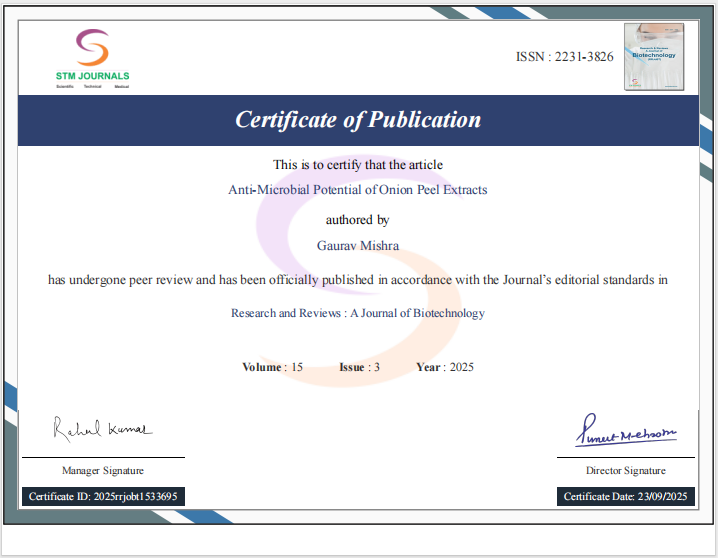The width and height of the screenshot is (718, 558).
Task: Click the 'authored by' text
Action: [x=358, y=219]
